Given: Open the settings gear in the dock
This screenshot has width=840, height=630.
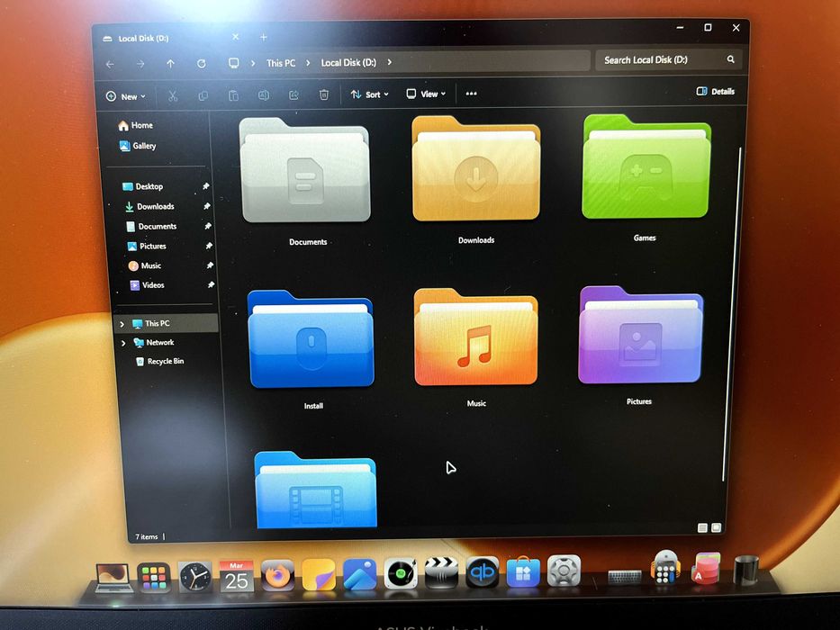Looking at the screenshot, I should (564, 571).
